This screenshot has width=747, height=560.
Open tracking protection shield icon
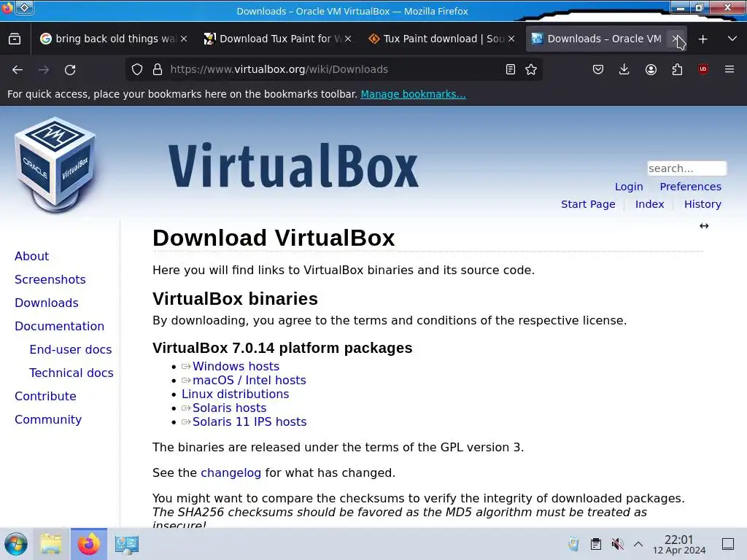(137, 69)
